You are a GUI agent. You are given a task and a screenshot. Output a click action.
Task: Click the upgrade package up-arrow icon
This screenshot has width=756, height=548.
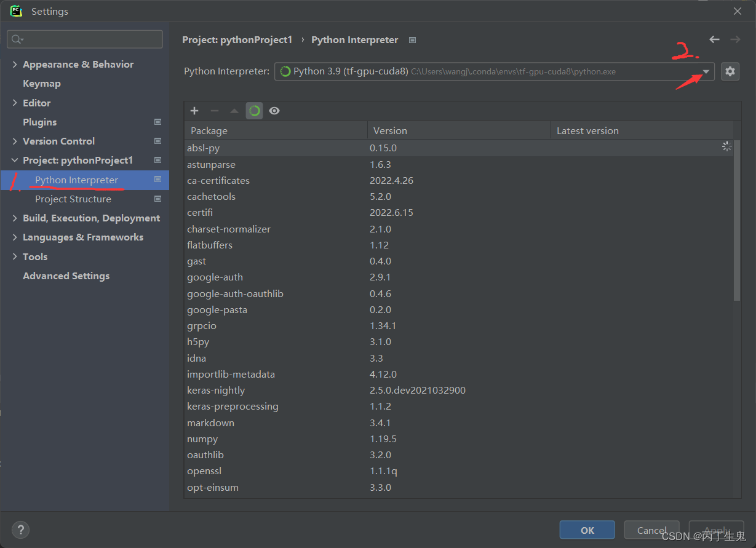click(234, 111)
